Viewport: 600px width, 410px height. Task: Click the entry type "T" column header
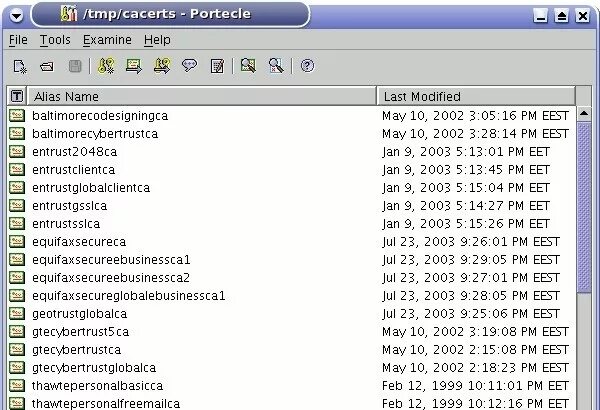click(17, 96)
